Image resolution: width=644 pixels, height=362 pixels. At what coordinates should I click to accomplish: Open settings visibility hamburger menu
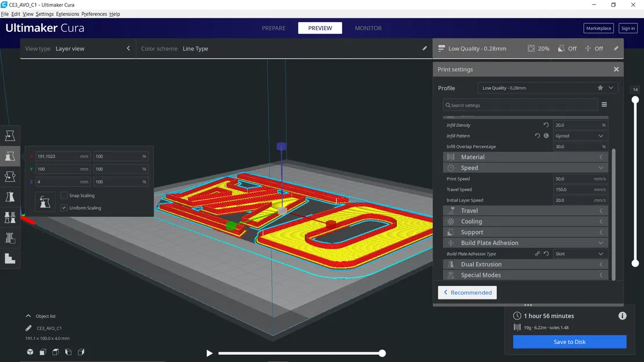[604, 105]
